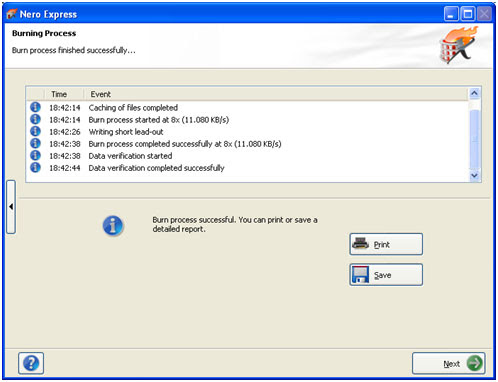Screen dimensions: 498x382
Task: Select the 'Caching of files completed' event
Action: tap(133, 108)
